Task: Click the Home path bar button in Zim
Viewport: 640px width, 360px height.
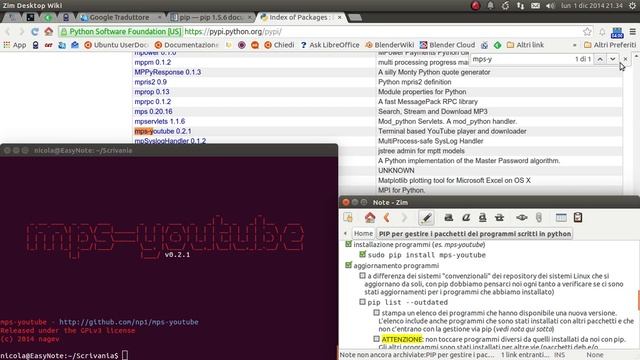Action: [363, 233]
